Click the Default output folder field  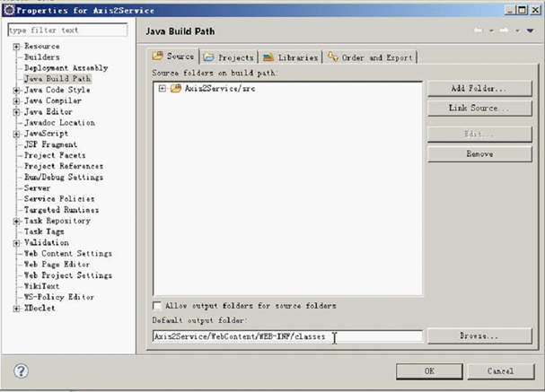287,336
